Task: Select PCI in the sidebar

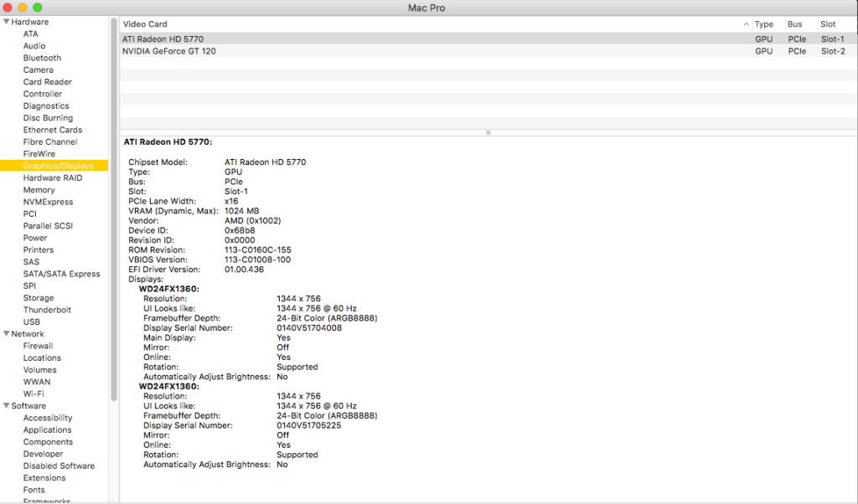Action: (30, 214)
